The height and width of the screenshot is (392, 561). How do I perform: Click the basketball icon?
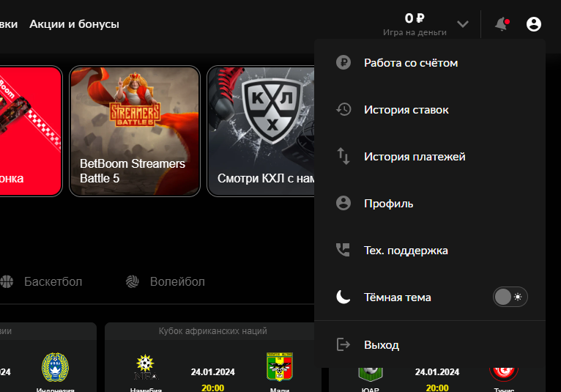click(7, 282)
